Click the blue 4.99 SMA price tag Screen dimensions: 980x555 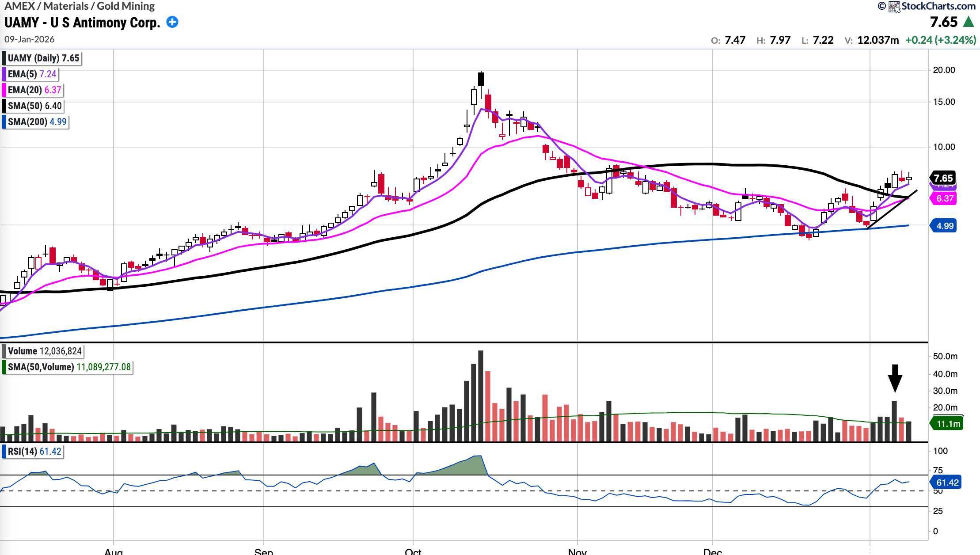[944, 226]
